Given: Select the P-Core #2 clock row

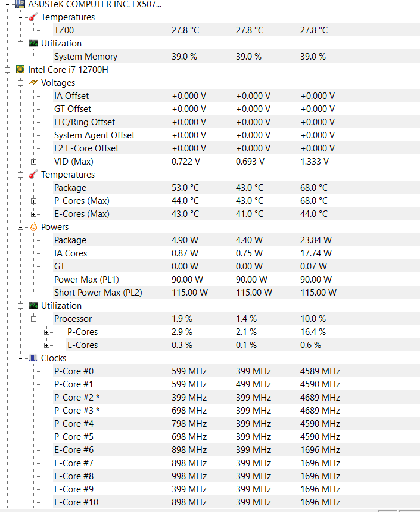Looking at the screenshot, I should pyautogui.click(x=76, y=398).
